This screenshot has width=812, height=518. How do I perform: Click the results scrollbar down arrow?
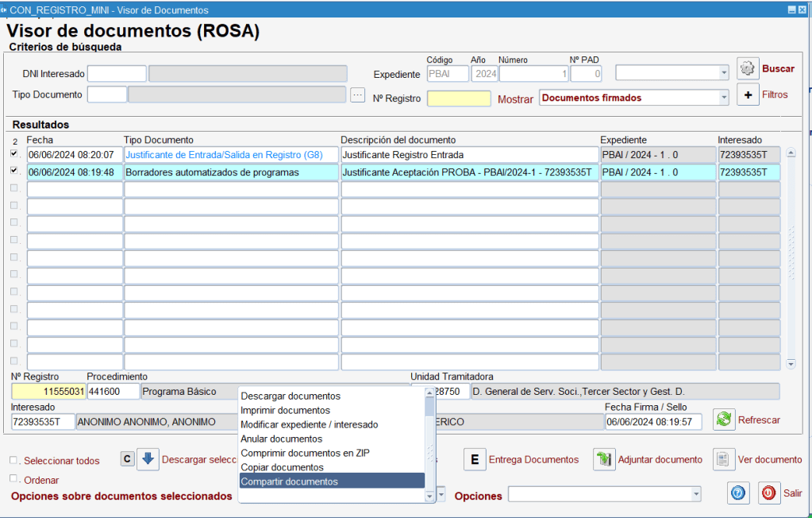(791, 363)
